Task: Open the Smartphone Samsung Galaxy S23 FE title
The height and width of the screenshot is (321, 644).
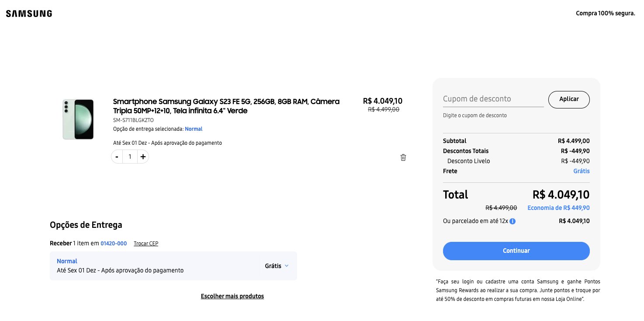Action: 226,106
